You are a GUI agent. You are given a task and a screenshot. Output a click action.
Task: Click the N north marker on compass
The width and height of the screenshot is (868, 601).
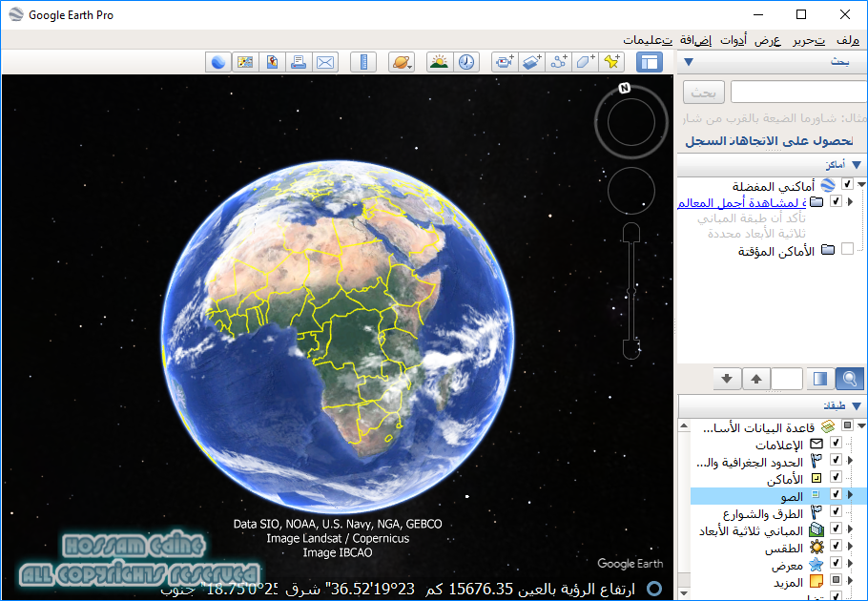(625, 88)
